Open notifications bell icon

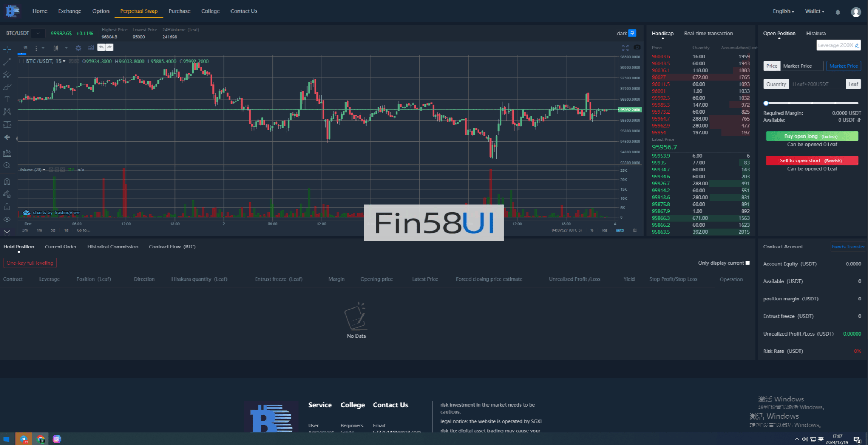coord(838,12)
